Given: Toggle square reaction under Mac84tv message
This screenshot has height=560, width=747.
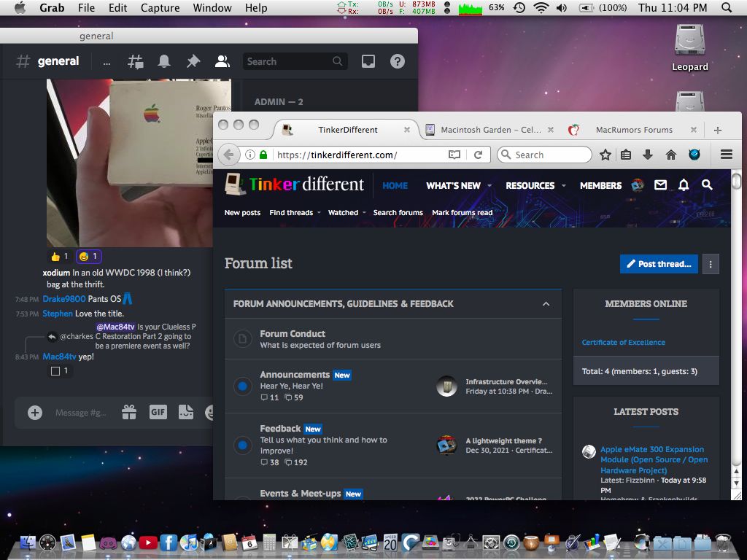Looking at the screenshot, I should point(60,371).
